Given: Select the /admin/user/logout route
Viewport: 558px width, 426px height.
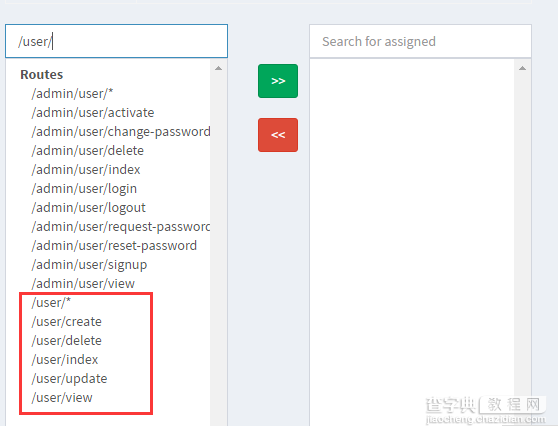Looking at the screenshot, I should point(89,207).
